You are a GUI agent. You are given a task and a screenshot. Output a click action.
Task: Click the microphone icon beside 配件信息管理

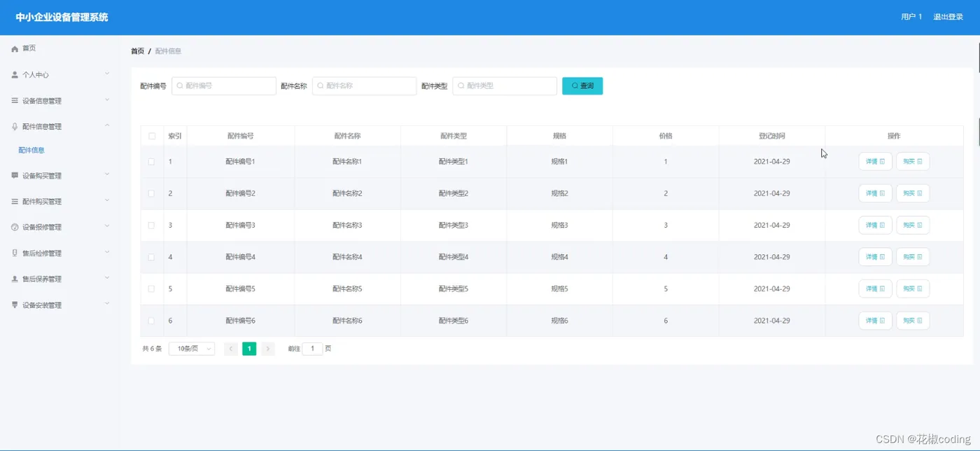[x=15, y=127]
